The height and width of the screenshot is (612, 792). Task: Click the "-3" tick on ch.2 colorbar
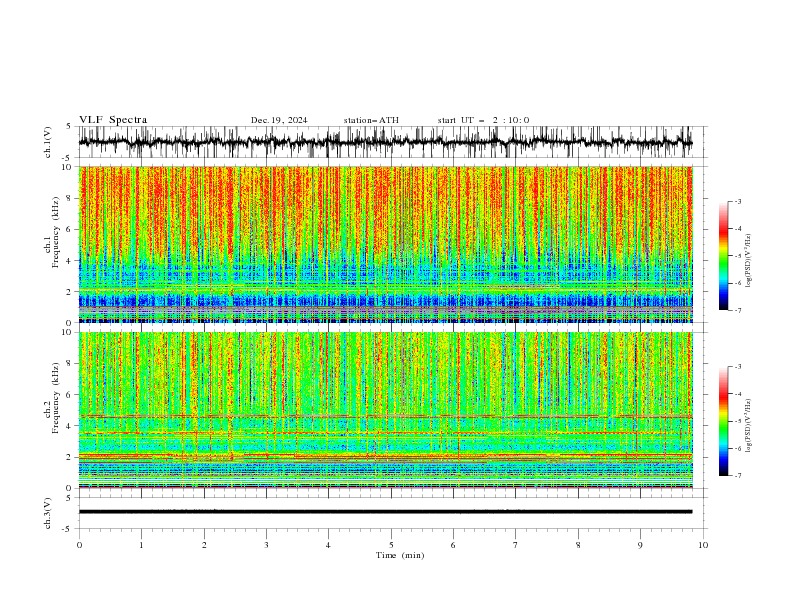(x=737, y=367)
